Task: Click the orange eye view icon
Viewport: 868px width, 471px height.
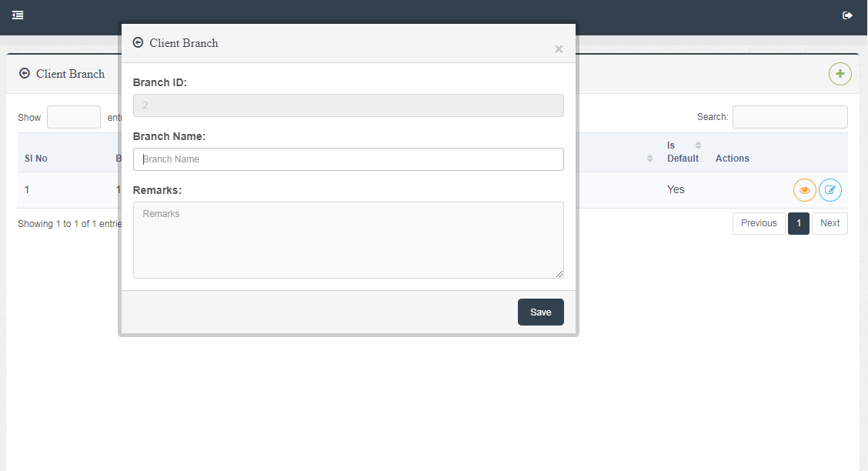Action: [804, 190]
